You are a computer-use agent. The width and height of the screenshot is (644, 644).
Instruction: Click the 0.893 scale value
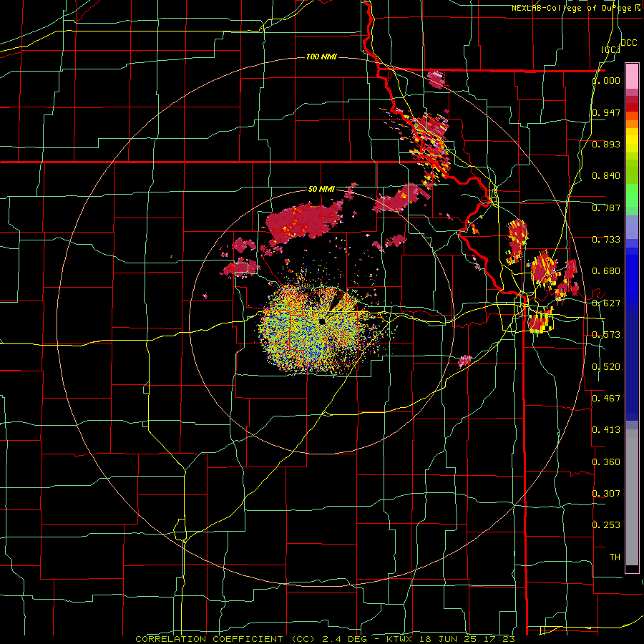tap(606, 144)
